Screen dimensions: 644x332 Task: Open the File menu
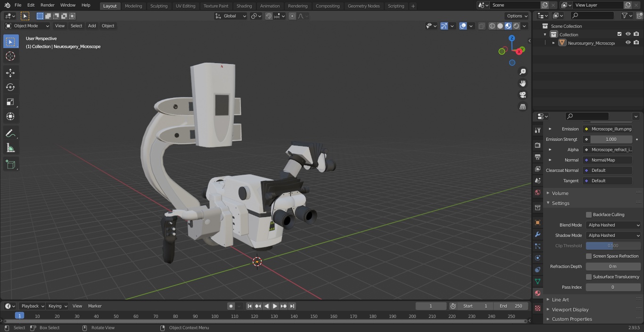[18, 5]
